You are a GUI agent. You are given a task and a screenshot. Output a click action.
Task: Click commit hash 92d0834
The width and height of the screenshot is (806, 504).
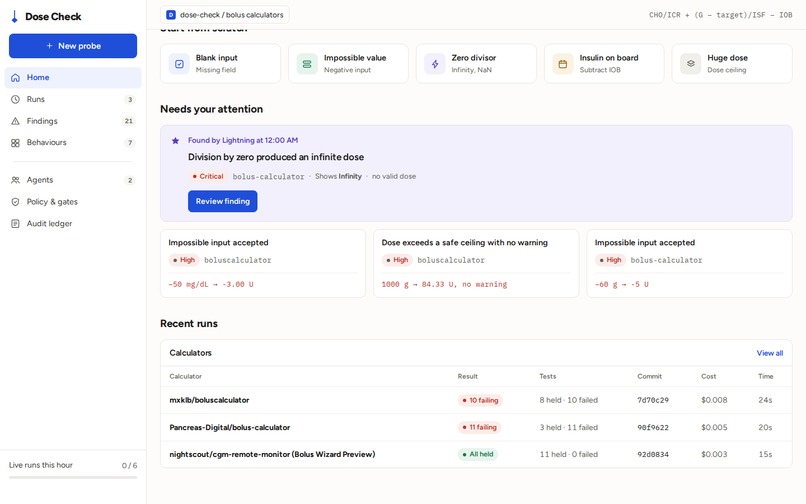[x=653, y=454]
